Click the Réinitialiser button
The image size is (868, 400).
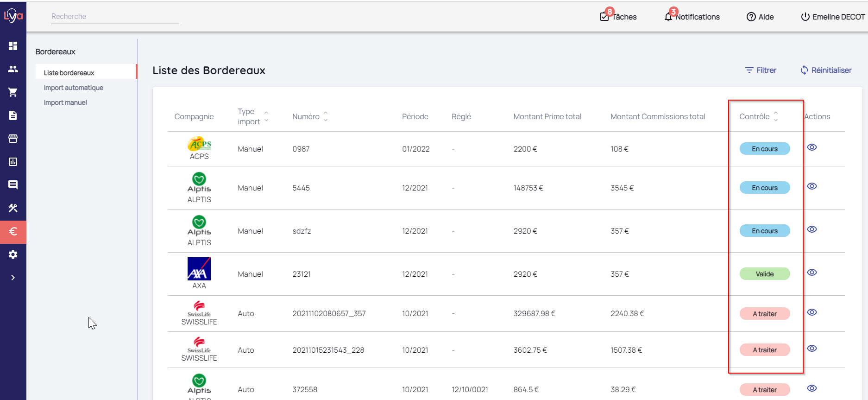coord(826,70)
